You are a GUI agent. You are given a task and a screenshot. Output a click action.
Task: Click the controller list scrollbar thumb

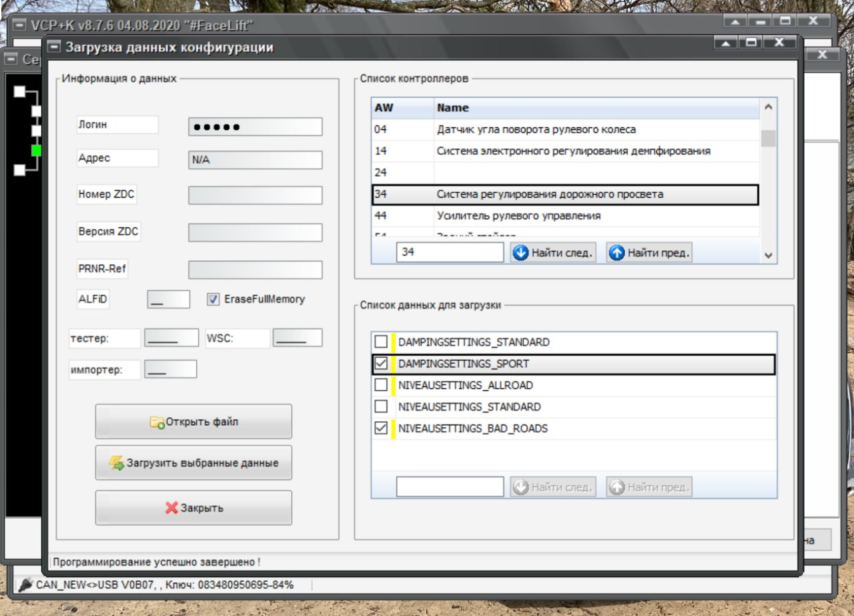pos(769,137)
